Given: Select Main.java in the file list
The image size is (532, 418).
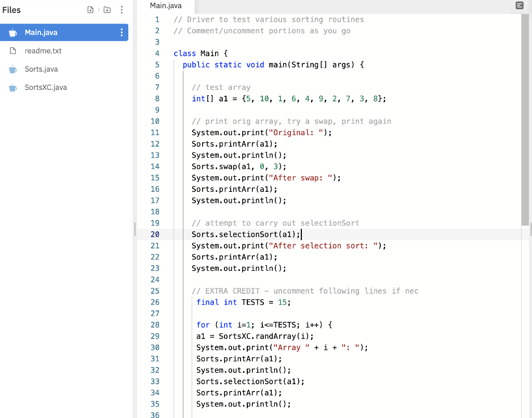Looking at the screenshot, I should 64,32.
